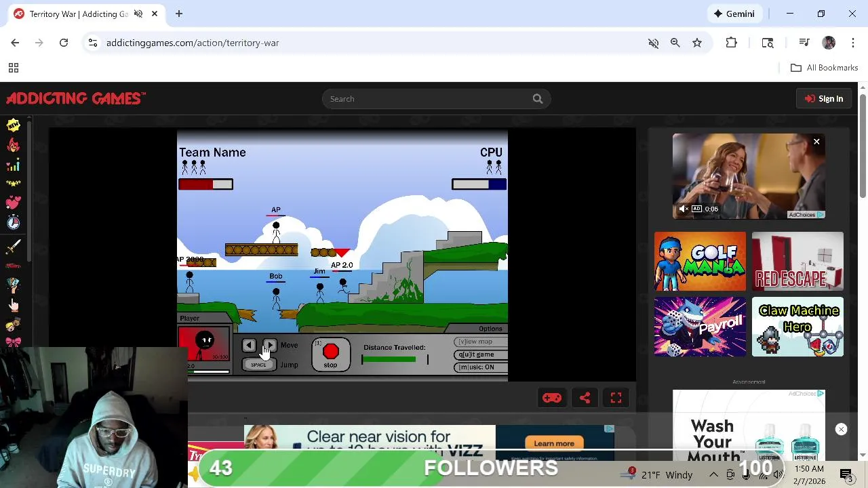Unmute the video ad speaker icon
The height and width of the screenshot is (488, 868).
pyautogui.click(x=684, y=209)
